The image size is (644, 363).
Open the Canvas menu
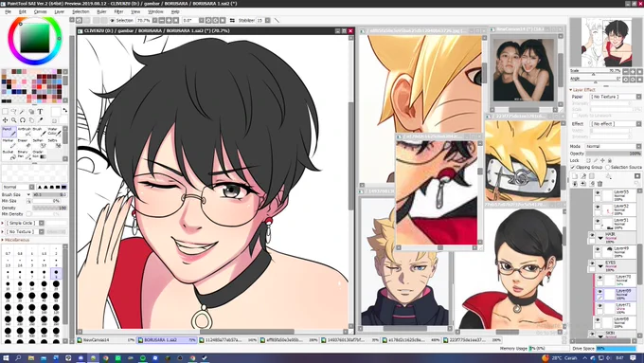40,12
